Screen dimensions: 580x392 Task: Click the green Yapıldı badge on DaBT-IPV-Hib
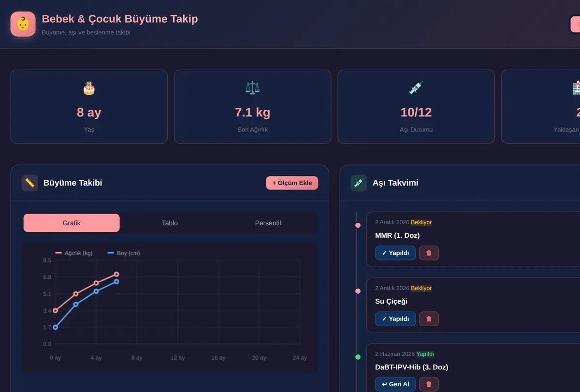click(x=425, y=354)
